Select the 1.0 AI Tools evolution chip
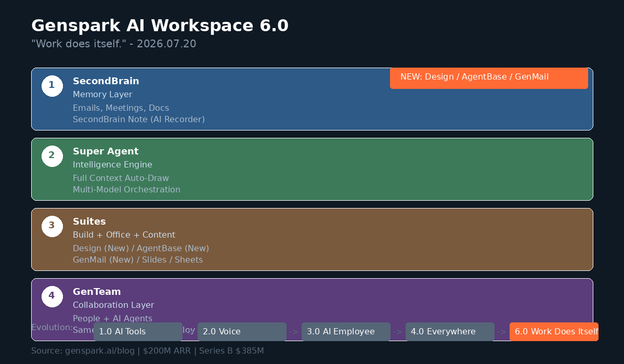The height and width of the screenshot is (364, 624). (138, 332)
